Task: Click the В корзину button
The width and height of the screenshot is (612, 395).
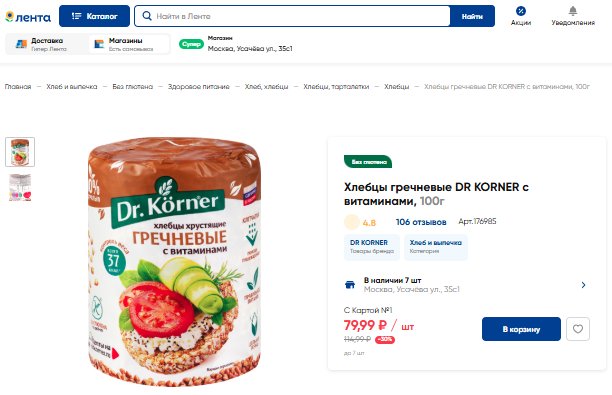Action: pyautogui.click(x=521, y=329)
